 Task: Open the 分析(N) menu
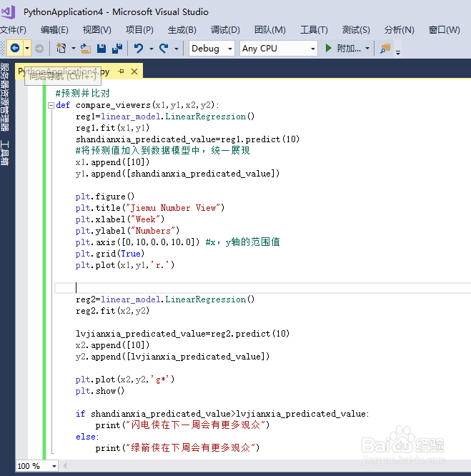tap(399, 30)
